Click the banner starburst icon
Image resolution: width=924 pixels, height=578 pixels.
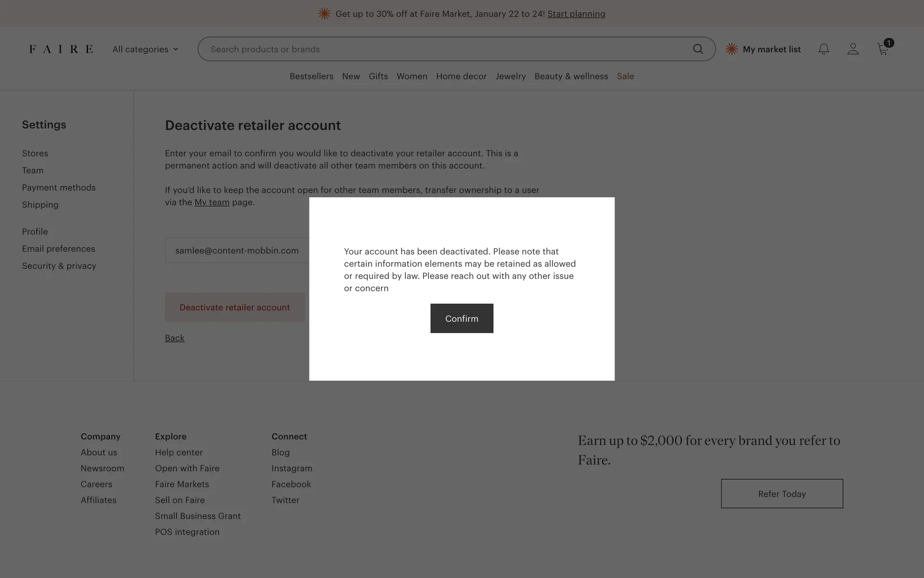coord(324,14)
